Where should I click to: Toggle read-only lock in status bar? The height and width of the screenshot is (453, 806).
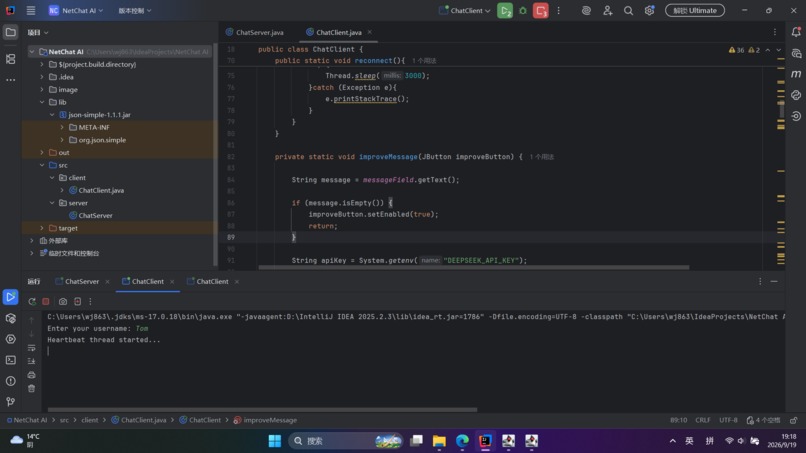coord(794,420)
